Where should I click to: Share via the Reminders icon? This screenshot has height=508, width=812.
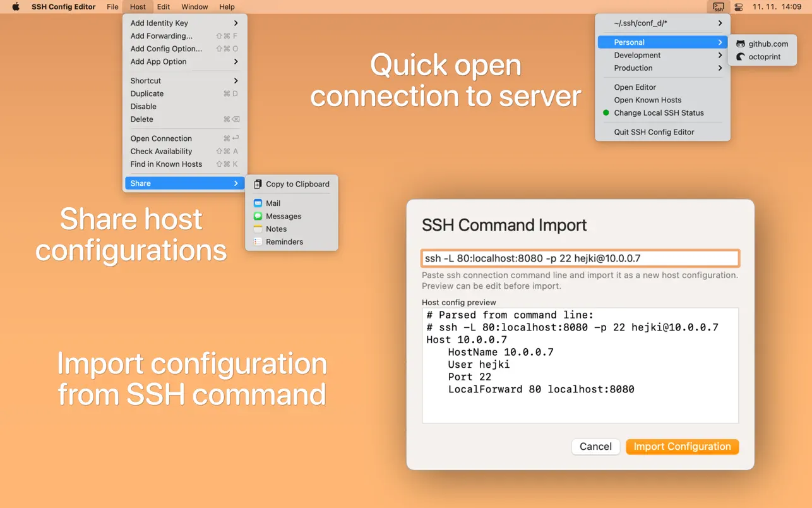(x=258, y=242)
